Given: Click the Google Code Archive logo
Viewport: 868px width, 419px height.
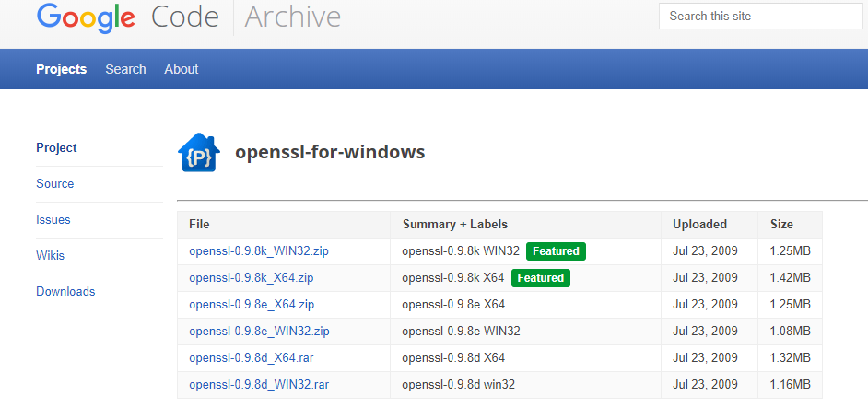Looking at the screenshot, I should 189,17.
